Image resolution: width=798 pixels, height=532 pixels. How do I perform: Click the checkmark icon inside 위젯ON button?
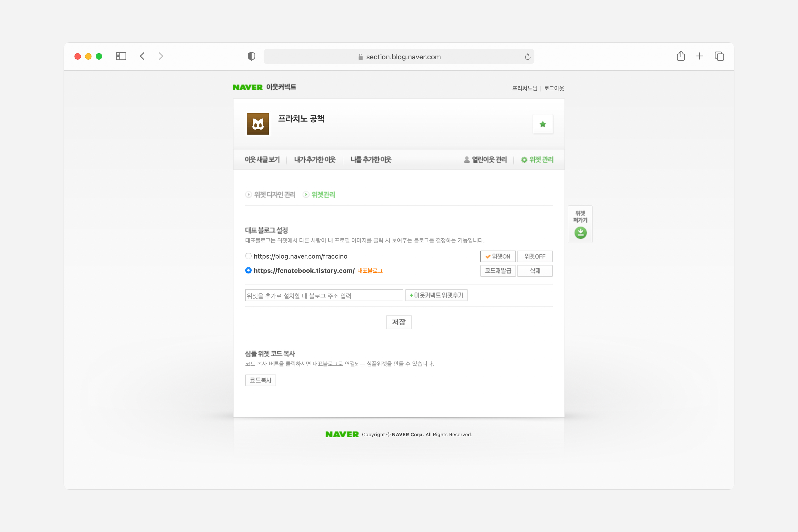488,256
